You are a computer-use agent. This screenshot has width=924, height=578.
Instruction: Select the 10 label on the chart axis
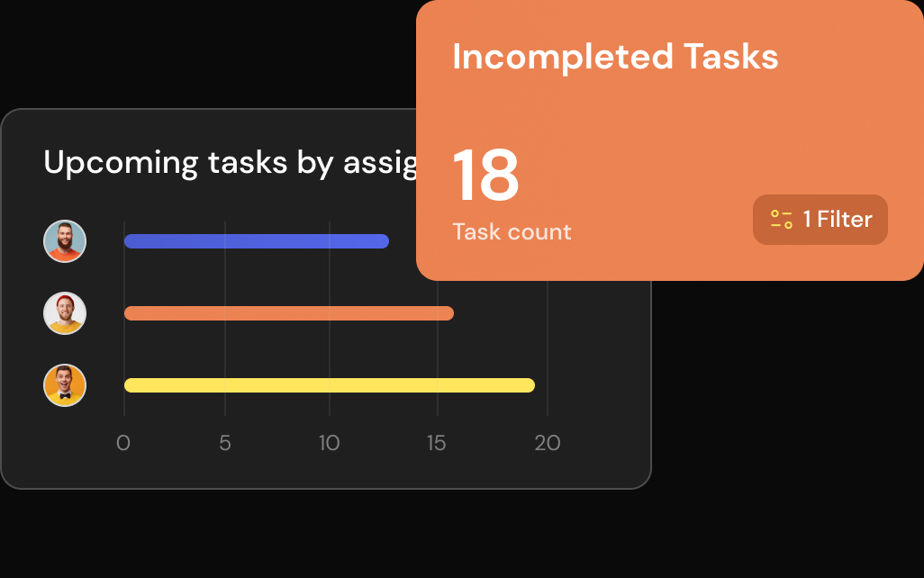coord(330,443)
